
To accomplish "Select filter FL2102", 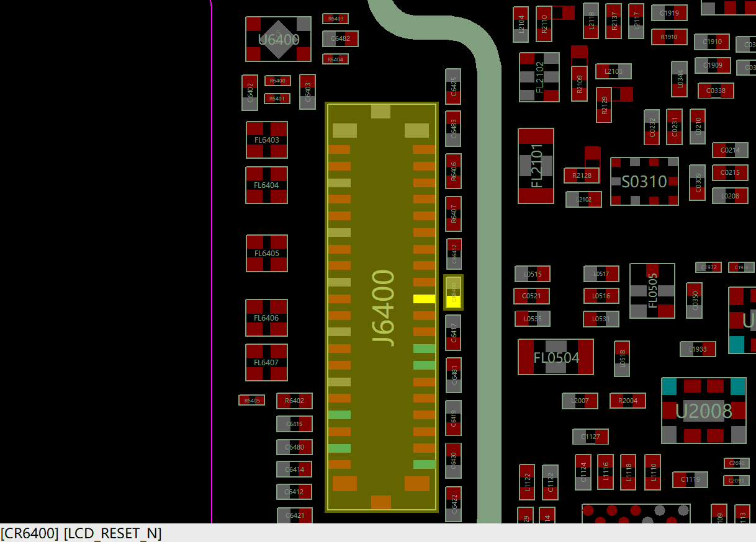I will pos(539,78).
